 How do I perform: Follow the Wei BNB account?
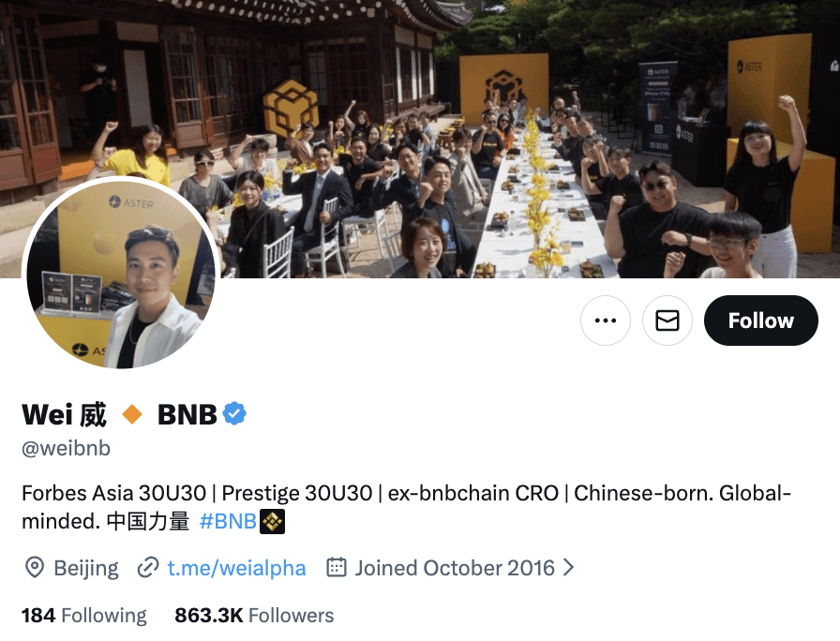(760, 320)
